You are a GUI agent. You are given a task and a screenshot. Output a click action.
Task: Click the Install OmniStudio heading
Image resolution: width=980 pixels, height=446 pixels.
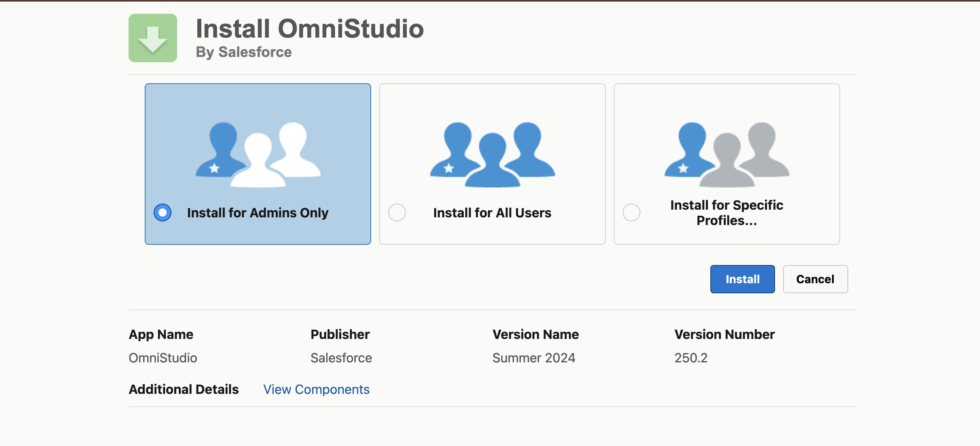pyautogui.click(x=310, y=29)
